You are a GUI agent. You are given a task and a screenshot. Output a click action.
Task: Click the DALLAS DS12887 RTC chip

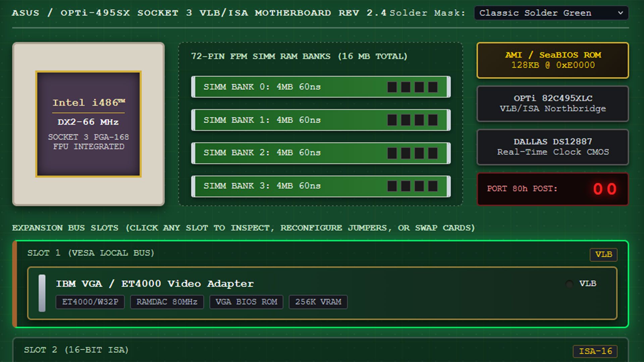point(553,147)
